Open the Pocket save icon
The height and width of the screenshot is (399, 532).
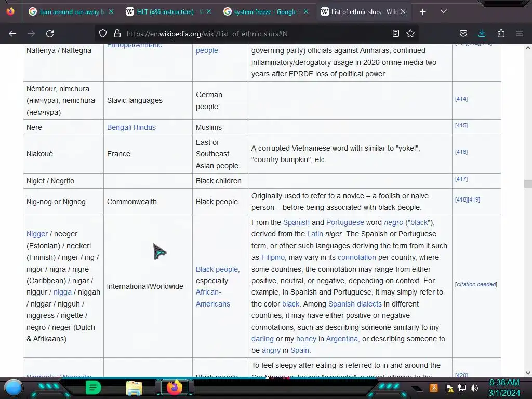463,33
